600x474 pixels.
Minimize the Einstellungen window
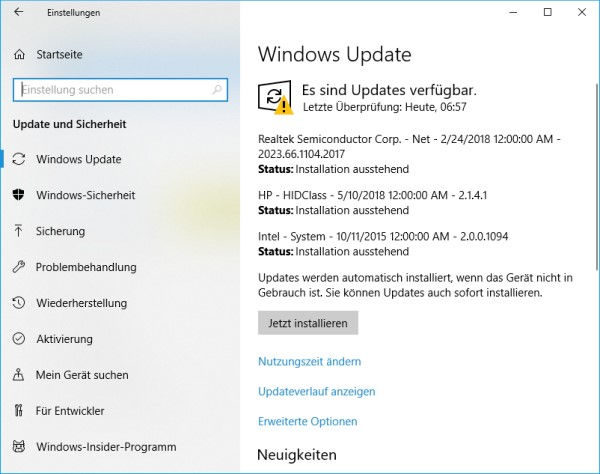[x=513, y=12]
